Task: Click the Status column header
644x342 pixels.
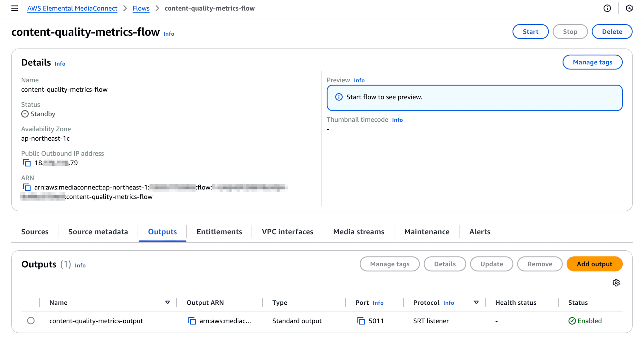Action: (578, 302)
